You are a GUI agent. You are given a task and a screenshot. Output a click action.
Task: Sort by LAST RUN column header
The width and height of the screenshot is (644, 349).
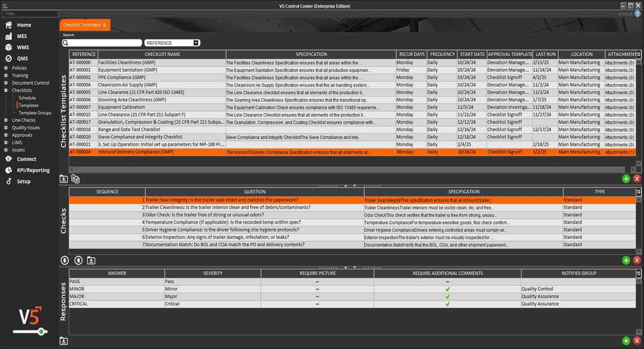(546, 54)
